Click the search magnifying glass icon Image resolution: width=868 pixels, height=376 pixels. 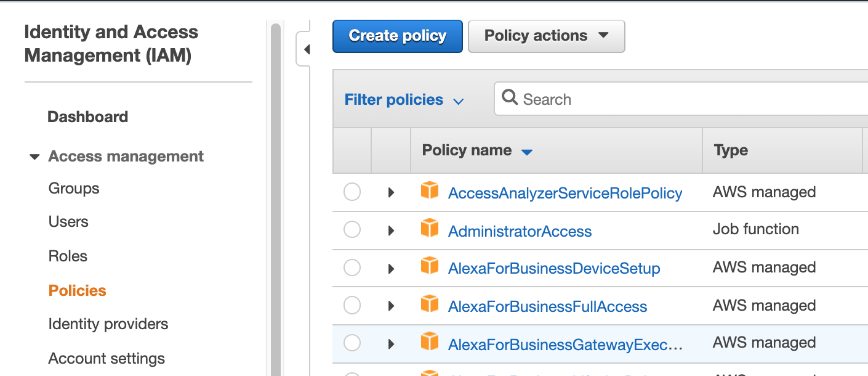tap(510, 99)
